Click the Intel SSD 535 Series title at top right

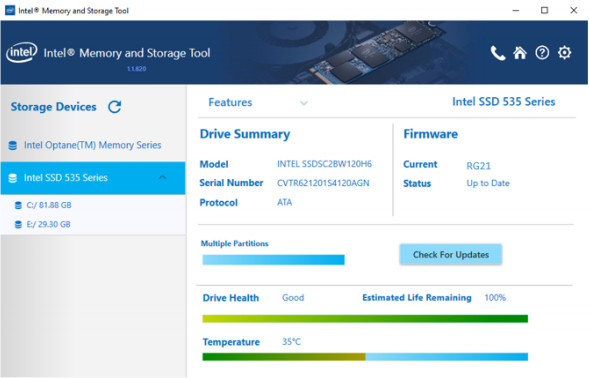[504, 102]
